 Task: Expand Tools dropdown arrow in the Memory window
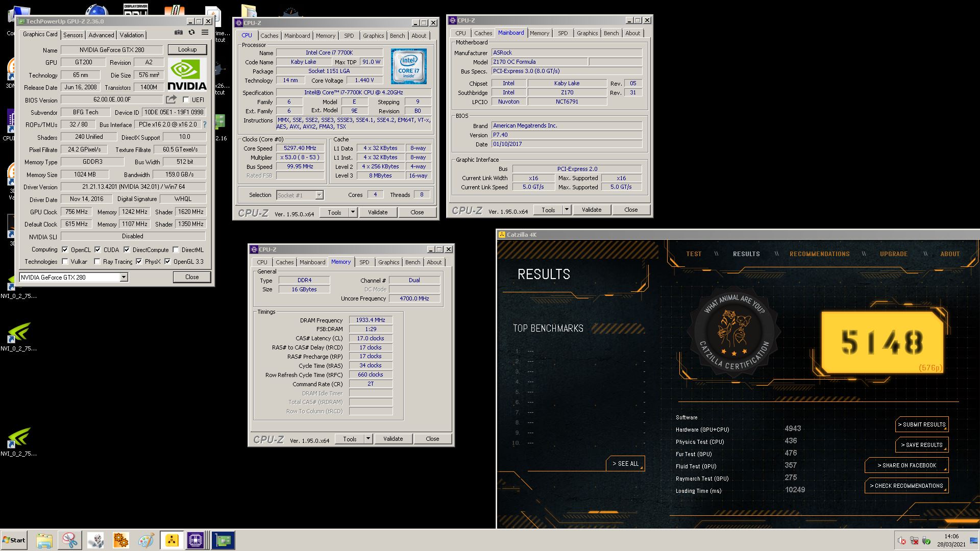click(x=368, y=439)
